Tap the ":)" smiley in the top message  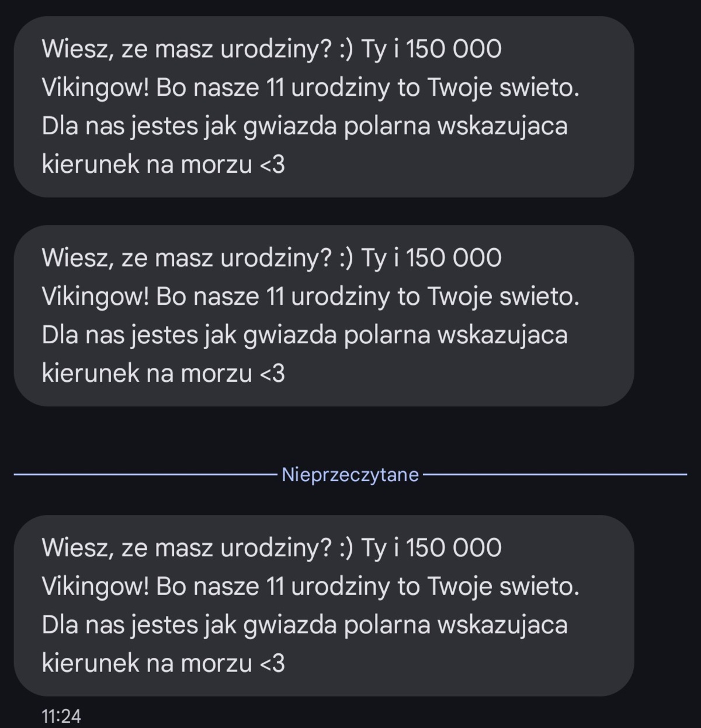[x=346, y=49]
